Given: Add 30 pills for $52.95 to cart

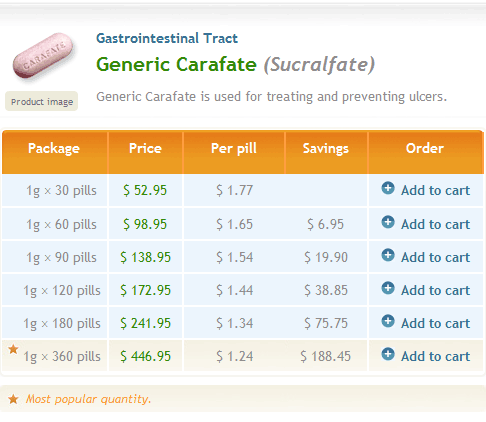Looking at the screenshot, I should pos(435,190).
